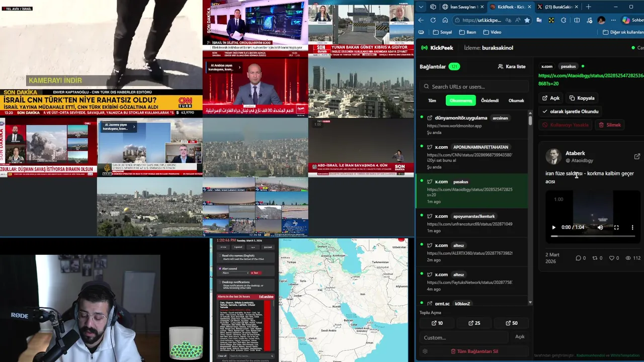Mark link as read with olarak işaretle Okundu
The height and width of the screenshot is (362, 644).
(x=571, y=112)
